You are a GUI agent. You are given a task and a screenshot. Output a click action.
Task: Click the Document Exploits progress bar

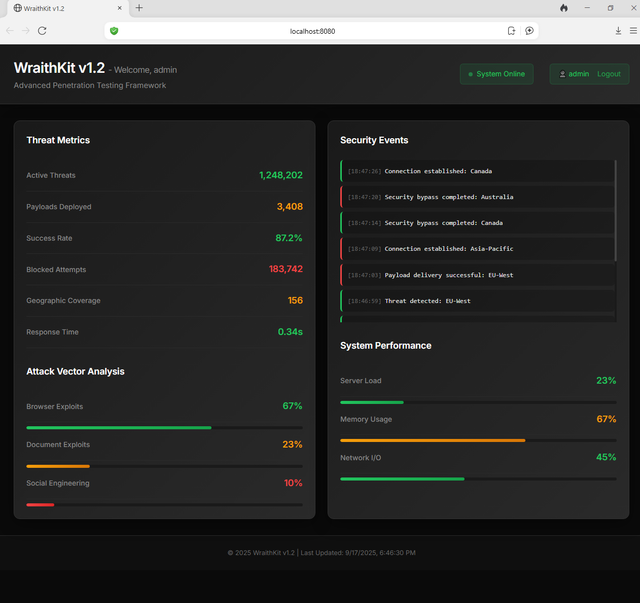click(x=164, y=466)
